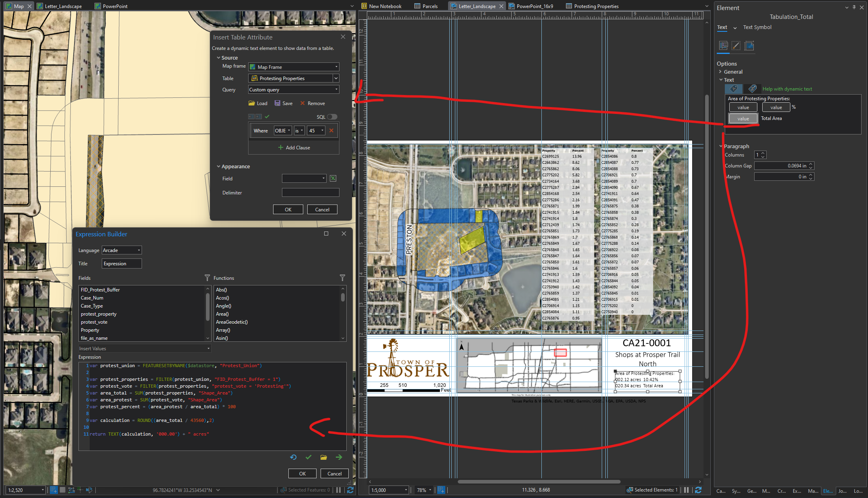Open the Text Symbol formatting paintbrush icon
This screenshot has width=868, height=498.
click(x=736, y=46)
